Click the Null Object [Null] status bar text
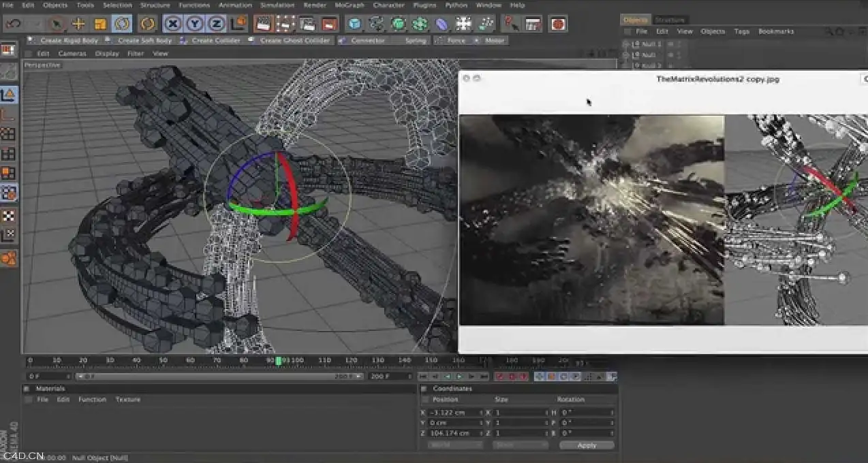This screenshot has height=463, width=868. click(x=100, y=458)
